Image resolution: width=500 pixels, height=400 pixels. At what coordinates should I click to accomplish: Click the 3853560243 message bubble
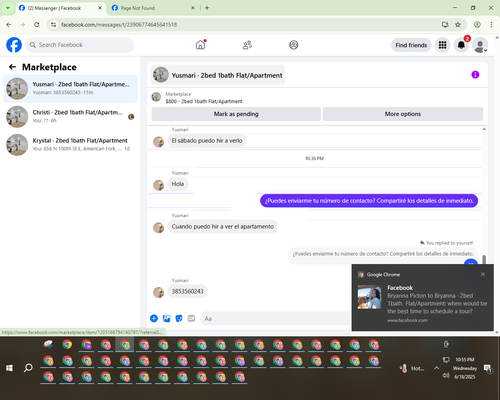(x=187, y=291)
